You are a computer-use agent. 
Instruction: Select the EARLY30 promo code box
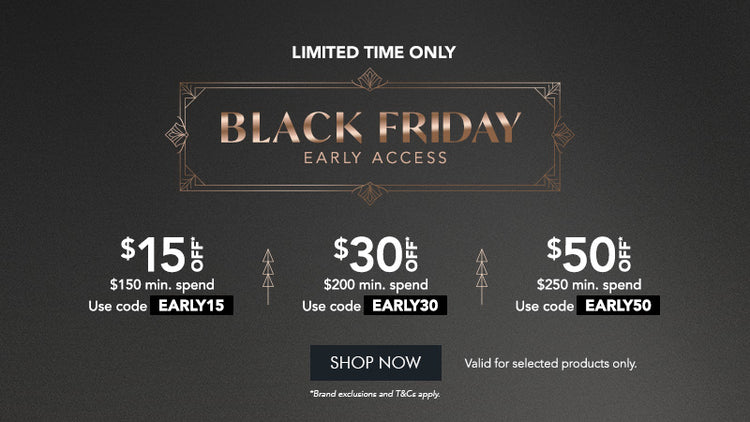click(404, 306)
